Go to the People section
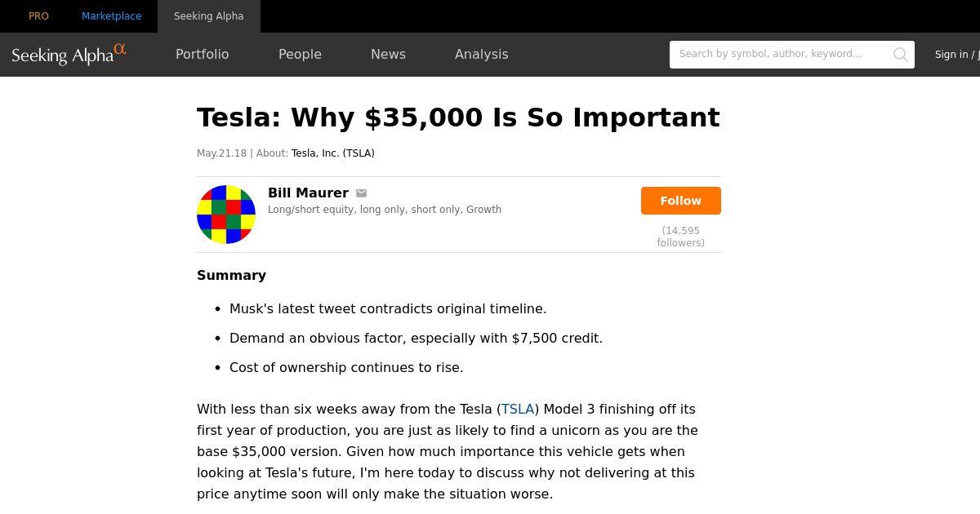 pos(300,55)
